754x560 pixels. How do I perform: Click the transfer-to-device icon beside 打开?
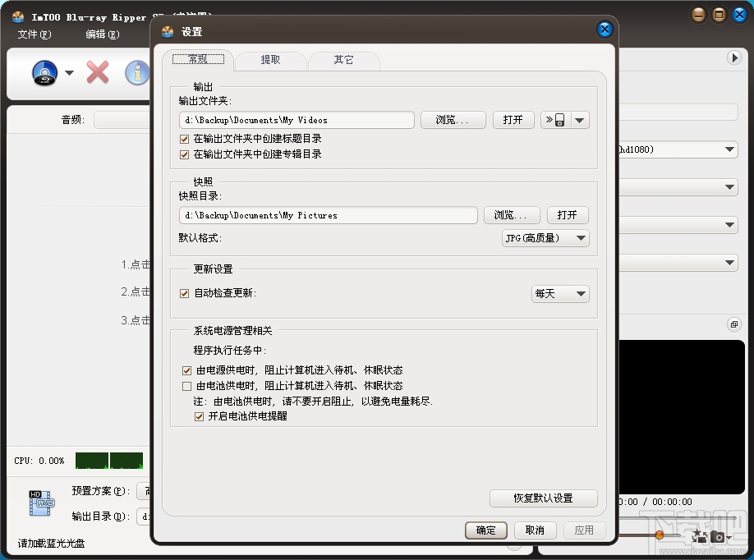pyautogui.click(x=556, y=120)
